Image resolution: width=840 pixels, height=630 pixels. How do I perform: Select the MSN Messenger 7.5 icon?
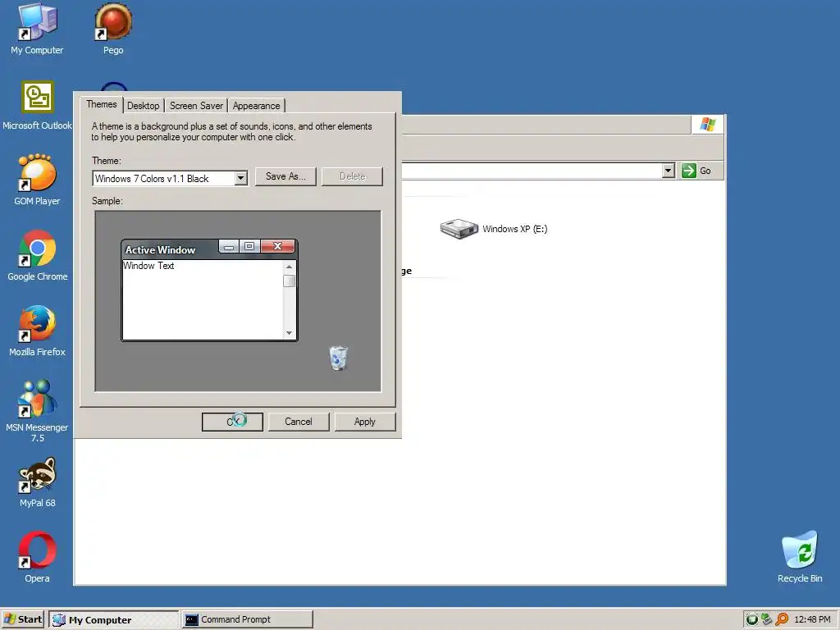tap(37, 412)
